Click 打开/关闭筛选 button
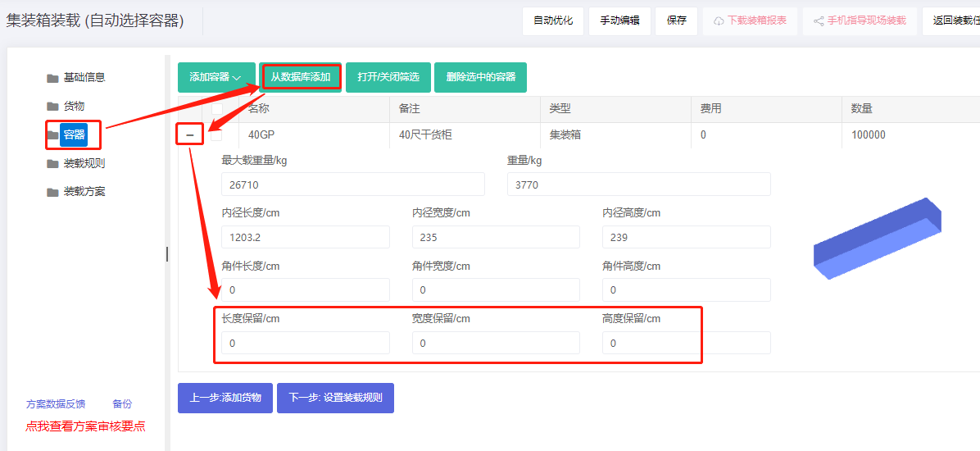980x451 pixels. [388, 78]
